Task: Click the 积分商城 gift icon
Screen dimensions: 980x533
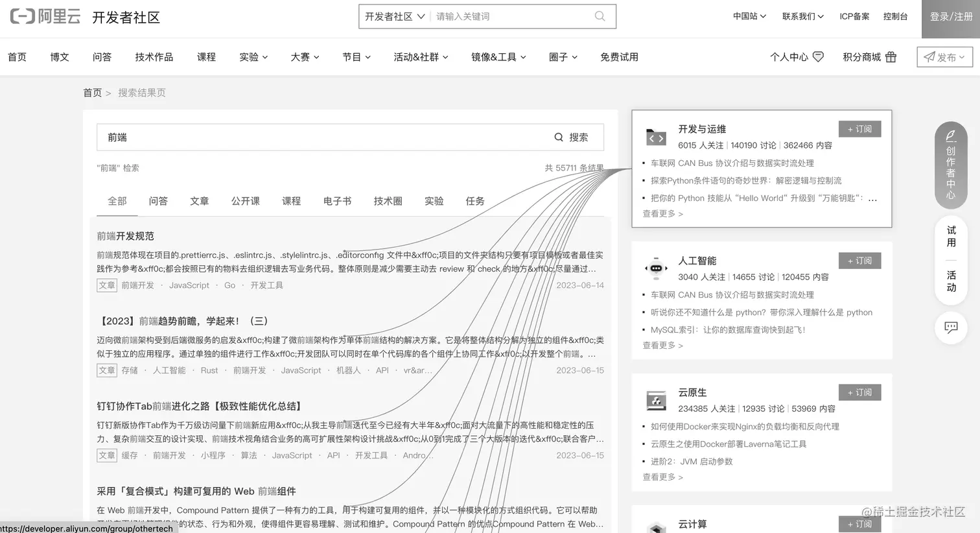Action: tap(891, 57)
